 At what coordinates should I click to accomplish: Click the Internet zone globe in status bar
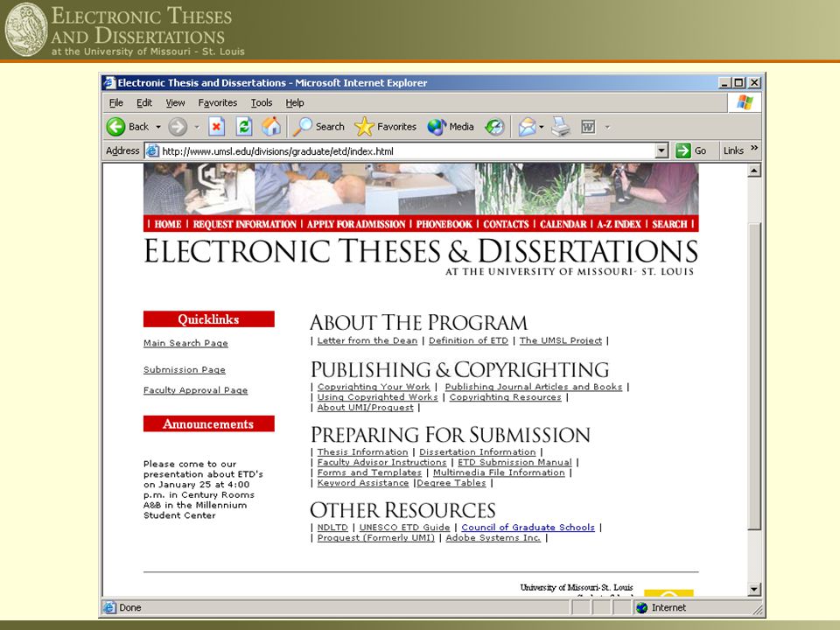point(641,607)
